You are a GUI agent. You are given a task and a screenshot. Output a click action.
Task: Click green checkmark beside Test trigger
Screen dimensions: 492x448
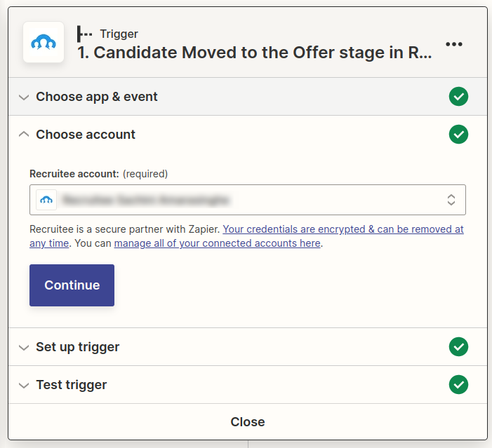[458, 384]
